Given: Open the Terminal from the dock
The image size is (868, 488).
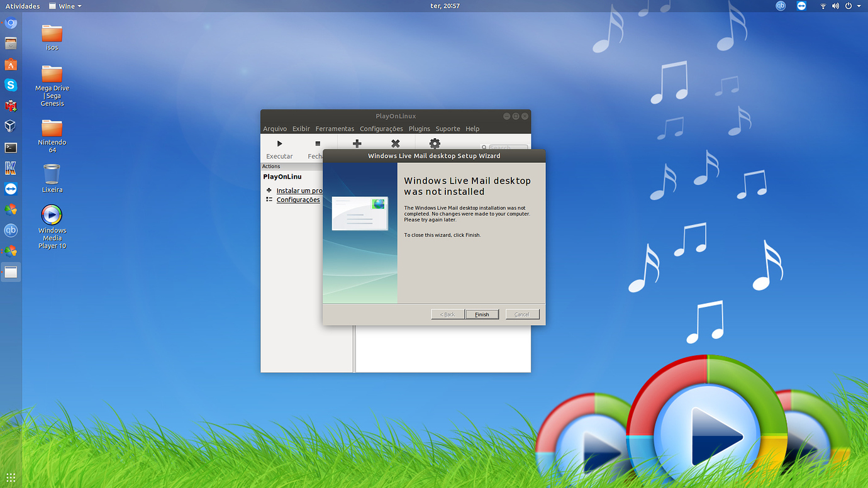Looking at the screenshot, I should coord(11,147).
